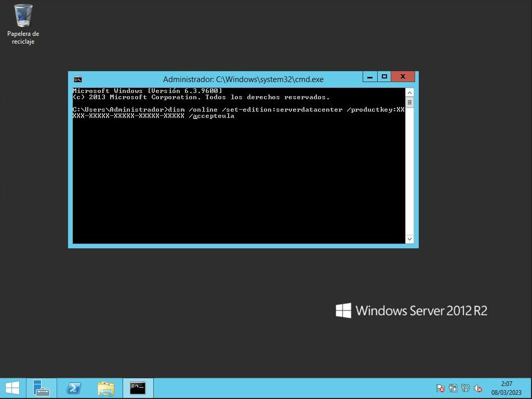Click the power/device tray icon
This screenshot has height=399, width=532.
point(453,388)
